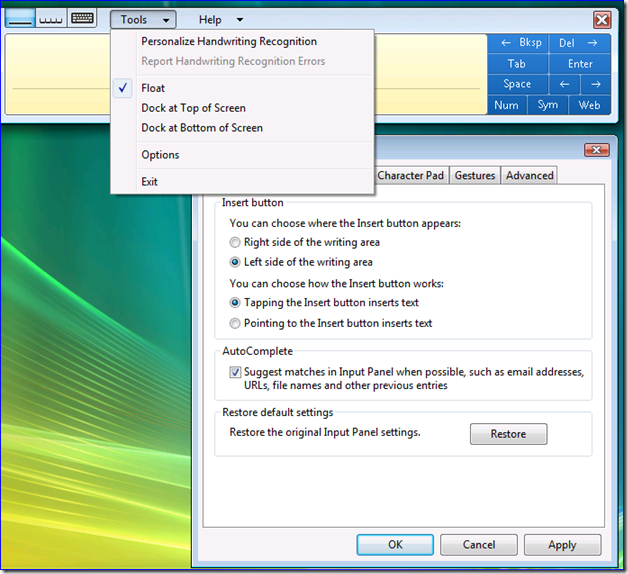Click the Cancel button
Viewport: 628px width, 574px height.
pos(479,545)
